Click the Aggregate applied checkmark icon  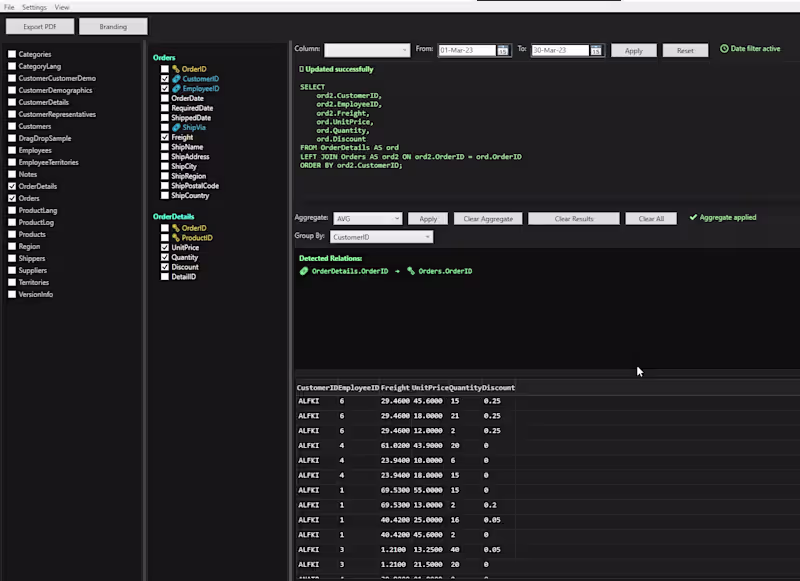pyautogui.click(x=693, y=217)
